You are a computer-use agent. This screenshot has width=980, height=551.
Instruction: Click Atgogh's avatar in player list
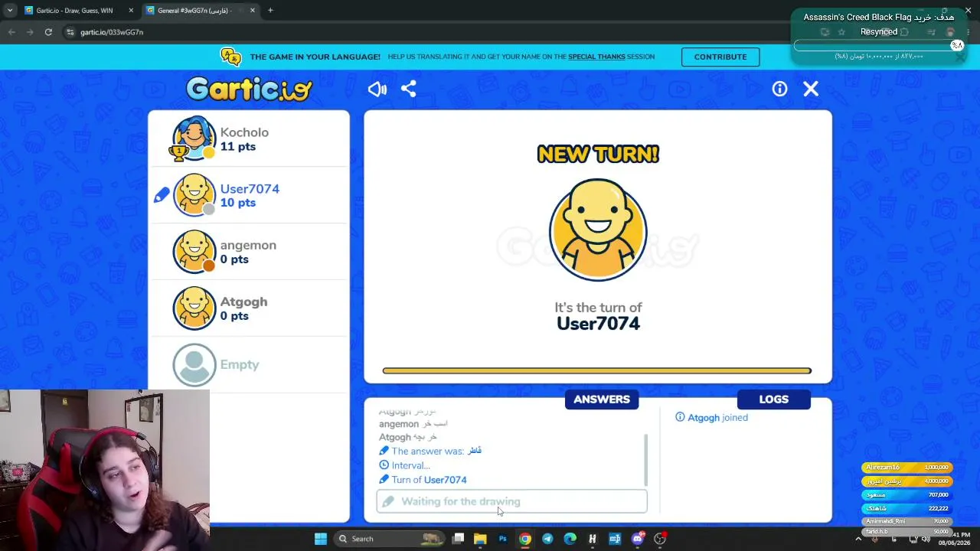(x=194, y=308)
